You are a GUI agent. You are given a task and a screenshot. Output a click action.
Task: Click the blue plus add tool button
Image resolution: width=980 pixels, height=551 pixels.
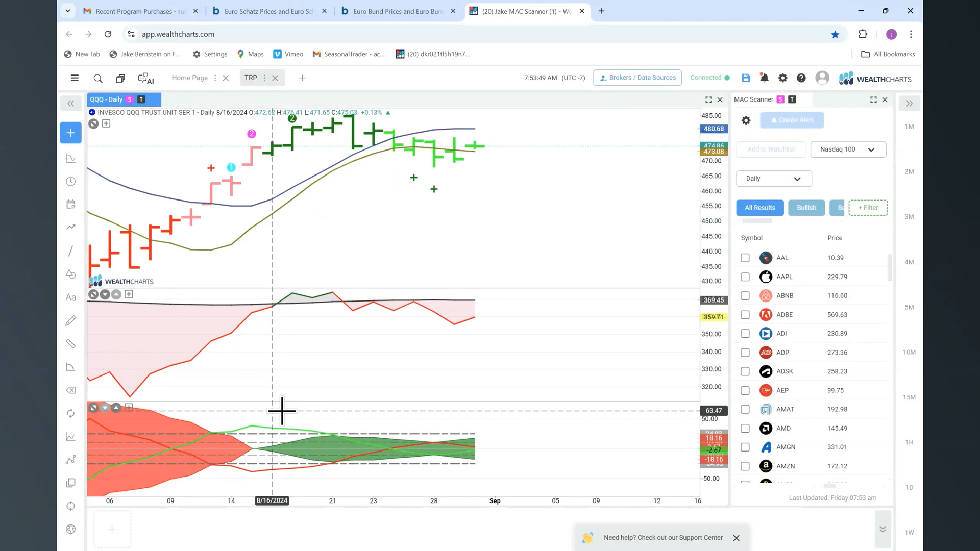70,133
